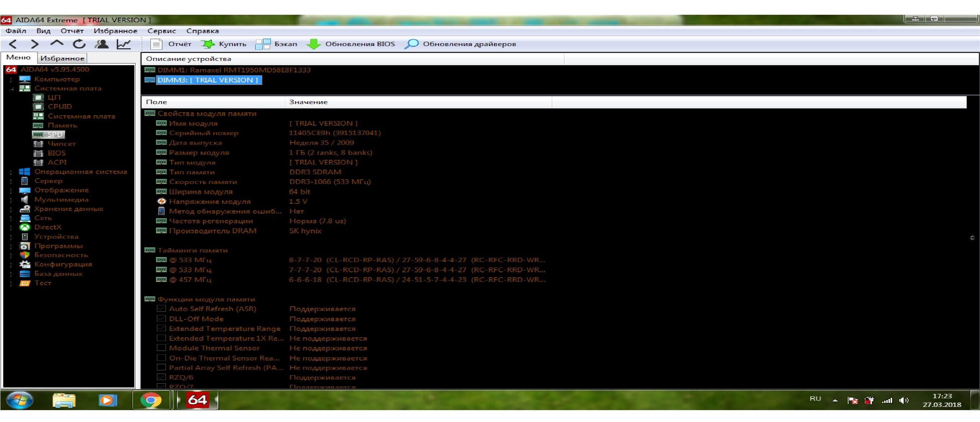Go forward with the right arrow toolbar button
The height and width of the screenshot is (422, 980).
[35, 45]
